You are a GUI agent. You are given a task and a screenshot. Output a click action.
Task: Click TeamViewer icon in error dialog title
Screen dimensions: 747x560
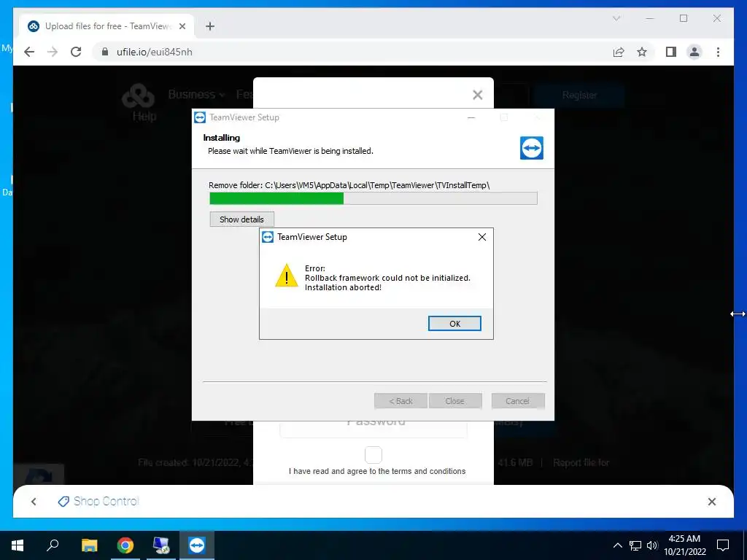tap(268, 237)
